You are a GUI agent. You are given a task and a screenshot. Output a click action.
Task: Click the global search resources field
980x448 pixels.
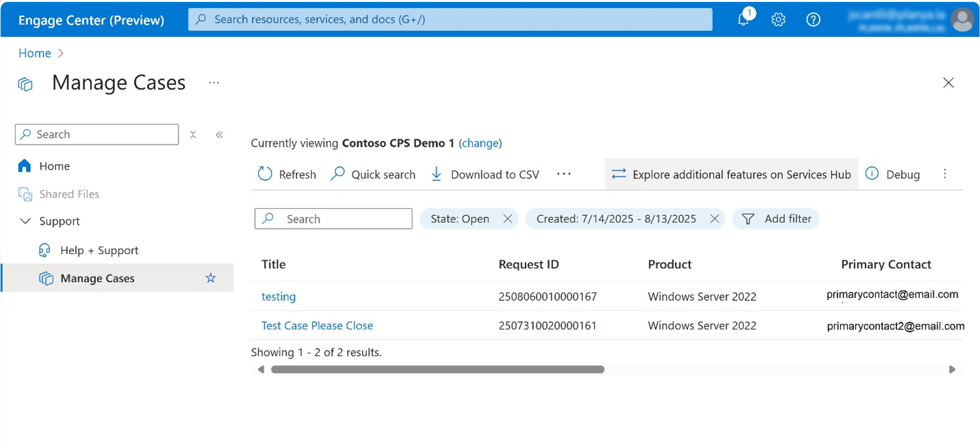click(450, 19)
